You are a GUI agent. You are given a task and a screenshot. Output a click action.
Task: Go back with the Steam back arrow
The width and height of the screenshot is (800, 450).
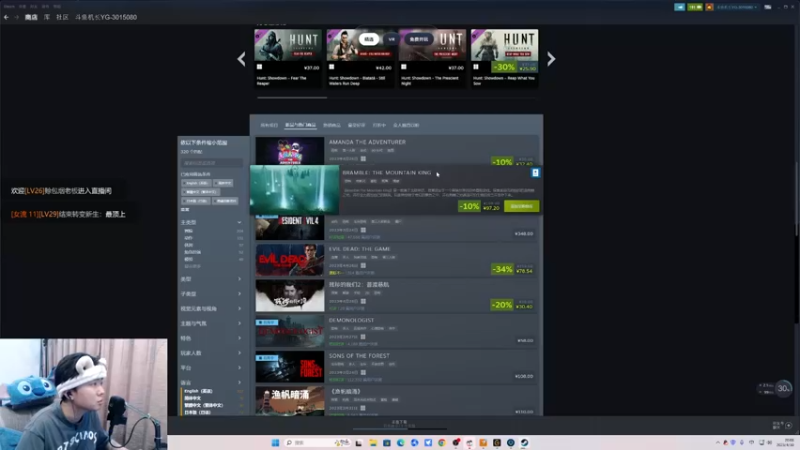point(6,17)
